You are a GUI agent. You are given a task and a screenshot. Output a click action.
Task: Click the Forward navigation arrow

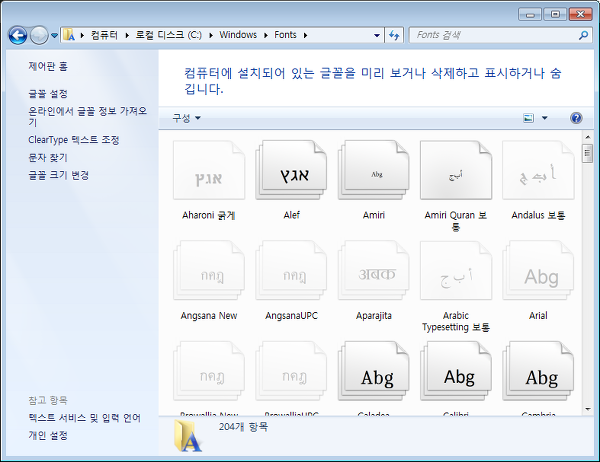[39, 36]
